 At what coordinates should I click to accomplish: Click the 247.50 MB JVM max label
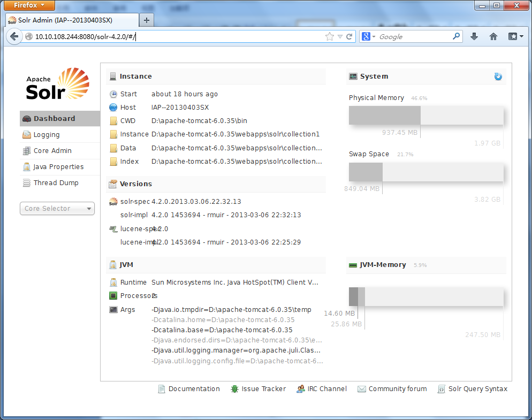point(482,335)
